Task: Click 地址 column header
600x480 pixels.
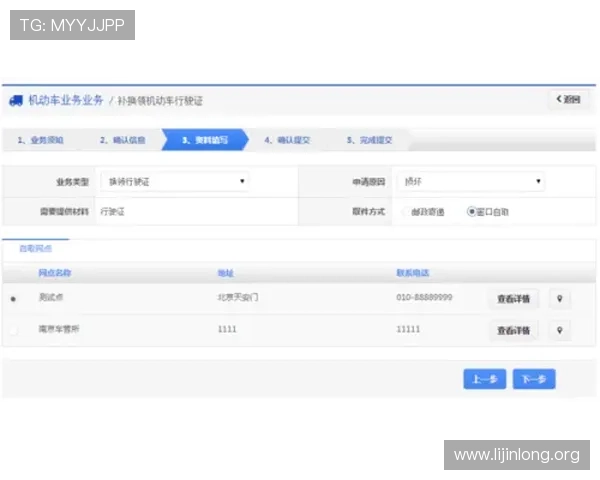Action: coord(226,273)
